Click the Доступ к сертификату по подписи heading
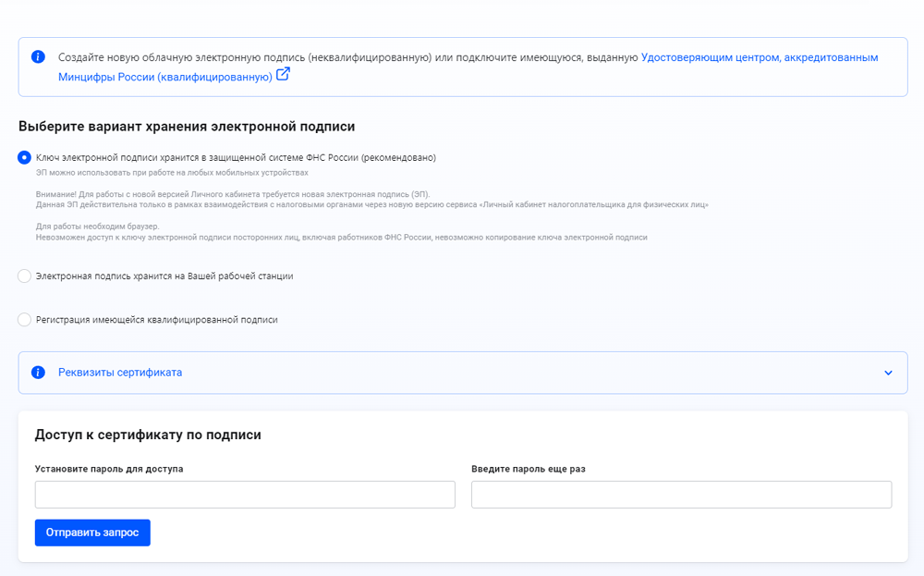Image resolution: width=924 pixels, height=576 pixels. [x=148, y=435]
